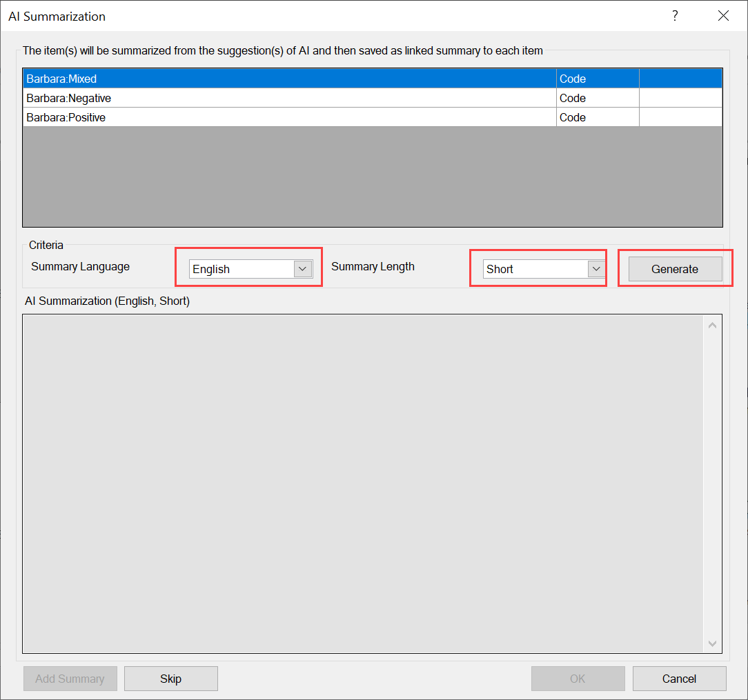Skip the current item
748x700 pixels.
click(171, 679)
